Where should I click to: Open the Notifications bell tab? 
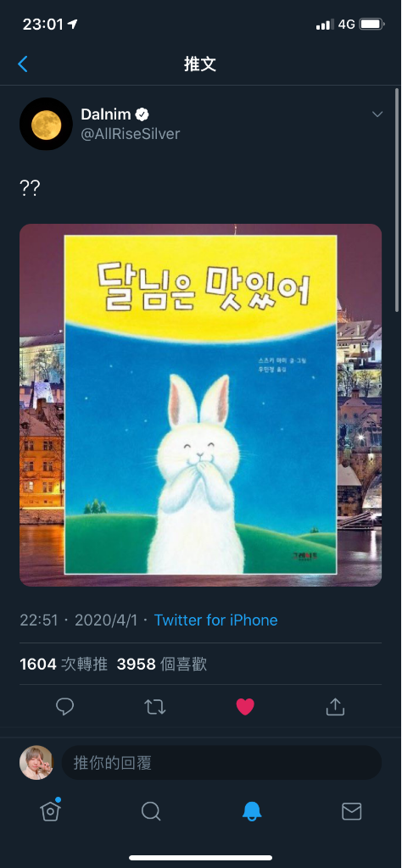pyautogui.click(x=251, y=811)
